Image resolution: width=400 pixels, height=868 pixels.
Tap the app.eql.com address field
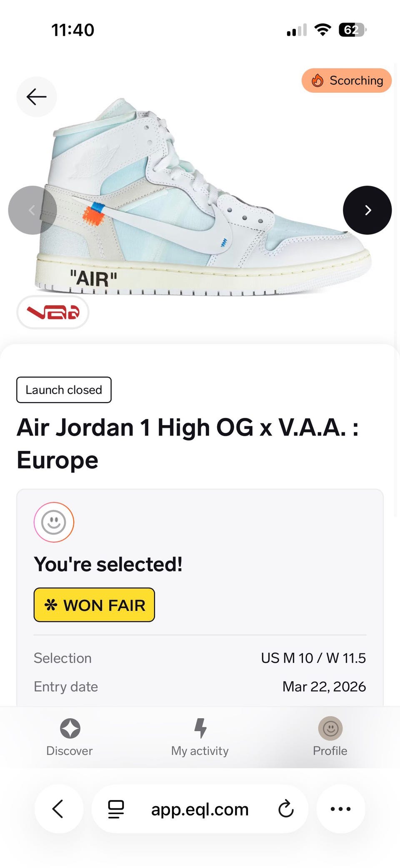(200, 809)
